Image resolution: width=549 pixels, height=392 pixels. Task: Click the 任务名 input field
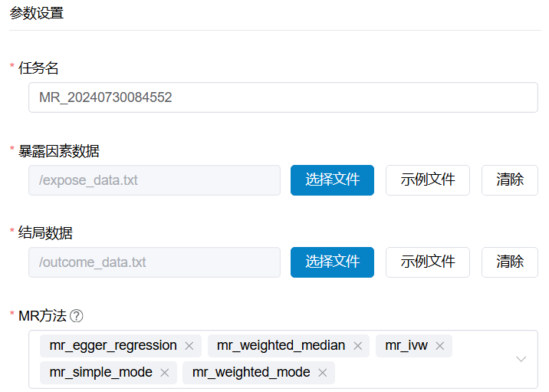283,97
